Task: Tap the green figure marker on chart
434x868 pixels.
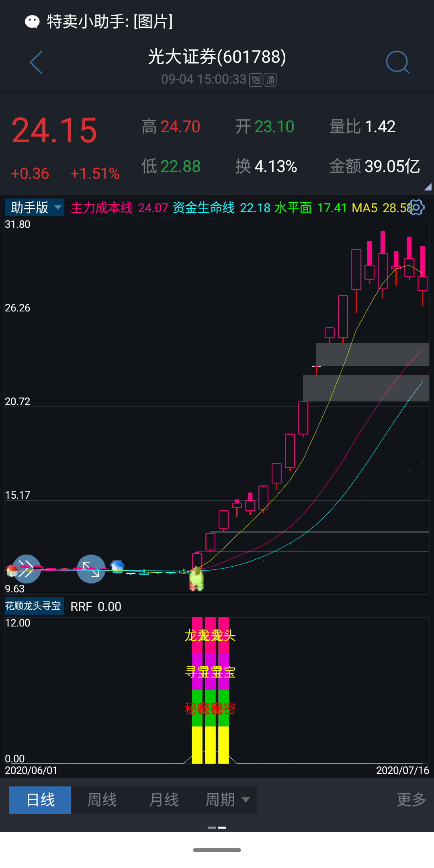Action: [x=197, y=579]
